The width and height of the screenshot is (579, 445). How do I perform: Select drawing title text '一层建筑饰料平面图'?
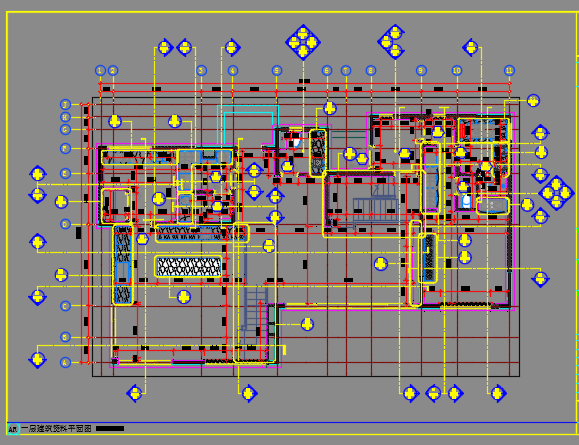point(56,429)
